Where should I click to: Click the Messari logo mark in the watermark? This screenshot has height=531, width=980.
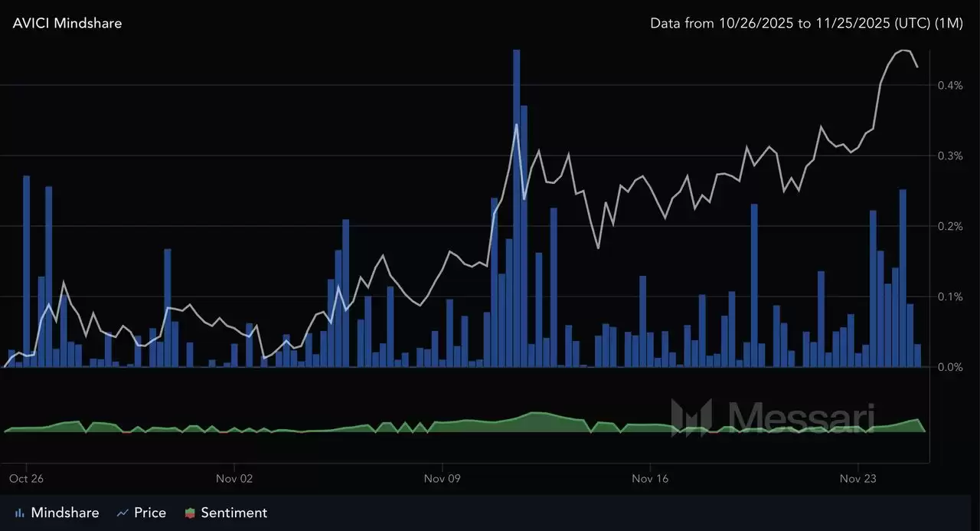[691, 418]
